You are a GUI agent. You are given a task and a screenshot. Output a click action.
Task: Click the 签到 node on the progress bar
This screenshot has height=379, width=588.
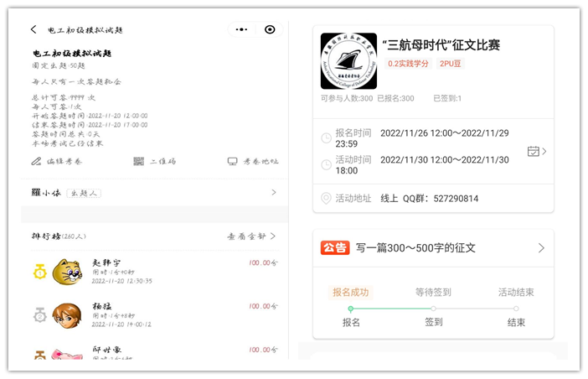(x=433, y=309)
